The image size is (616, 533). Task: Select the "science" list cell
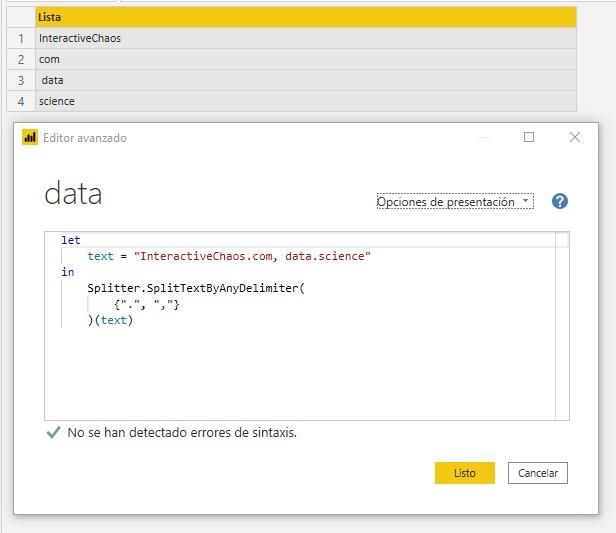tap(305, 101)
